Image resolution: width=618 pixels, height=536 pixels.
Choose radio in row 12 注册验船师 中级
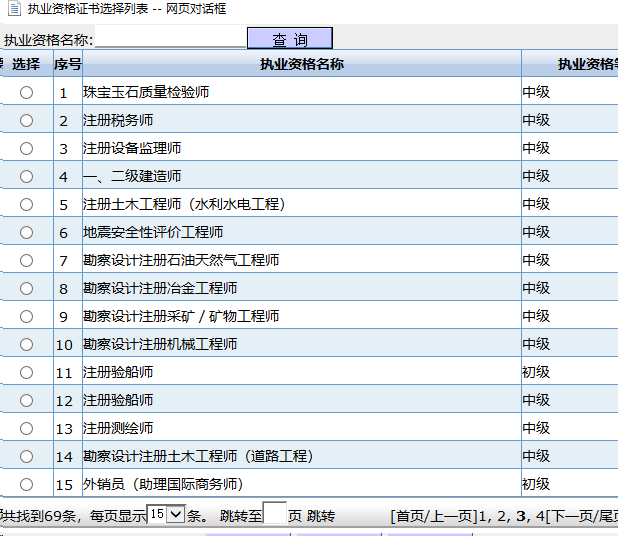[26, 400]
